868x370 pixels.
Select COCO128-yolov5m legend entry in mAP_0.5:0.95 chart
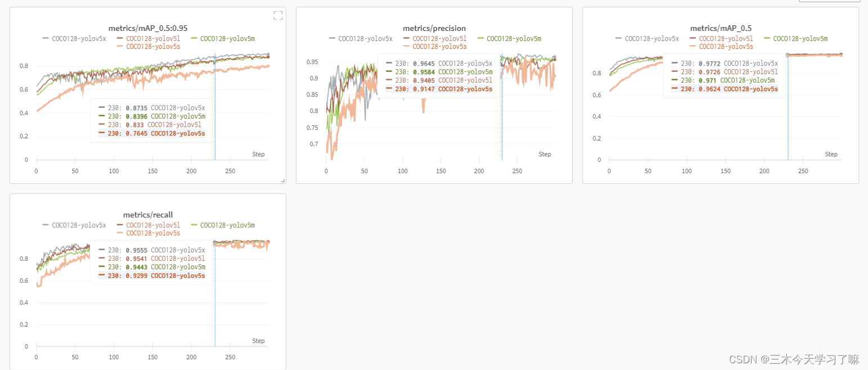click(x=223, y=39)
